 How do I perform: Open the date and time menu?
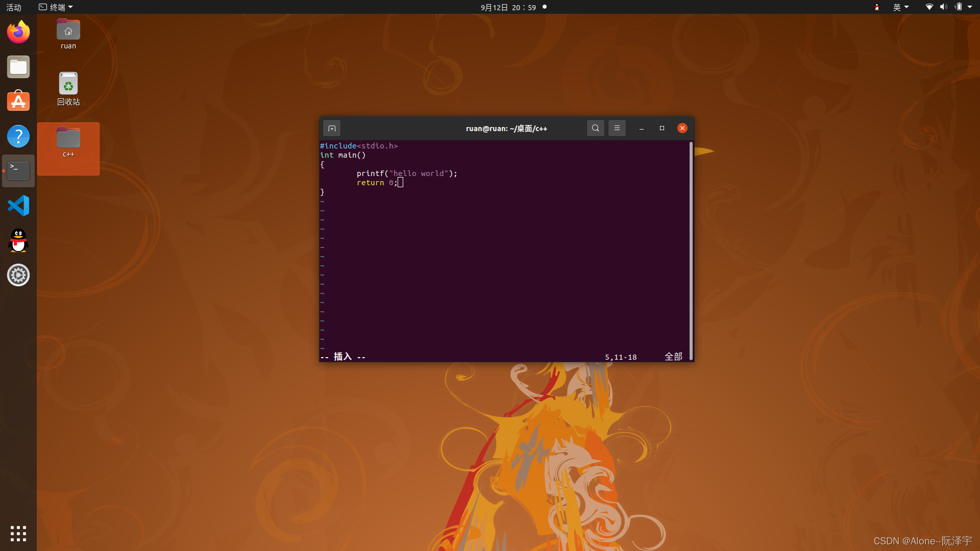(508, 7)
